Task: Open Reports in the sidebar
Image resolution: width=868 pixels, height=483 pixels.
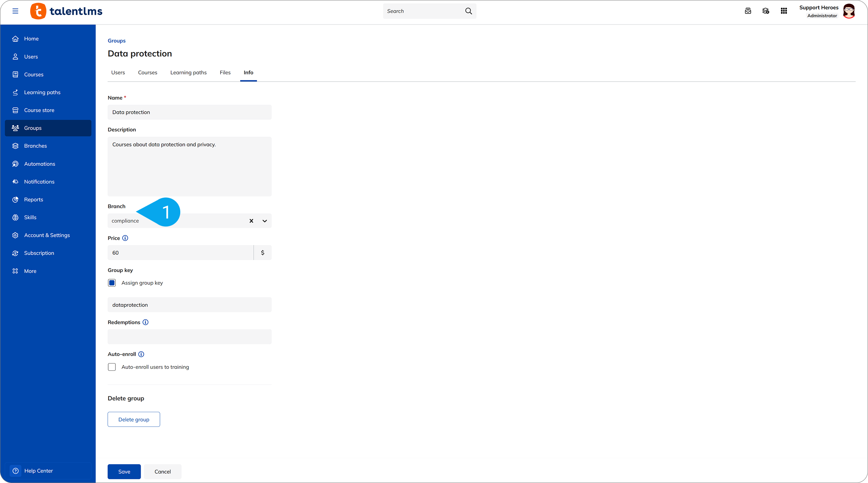Action: coord(48,200)
